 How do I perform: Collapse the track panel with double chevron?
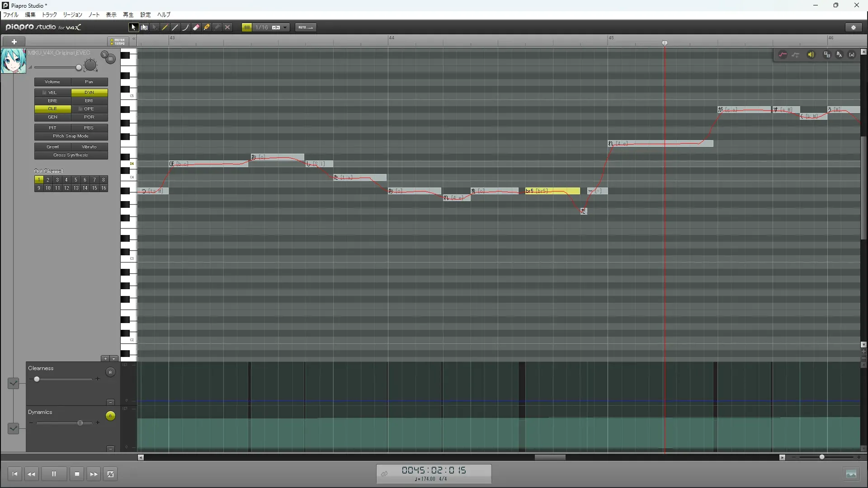(x=134, y=39)
